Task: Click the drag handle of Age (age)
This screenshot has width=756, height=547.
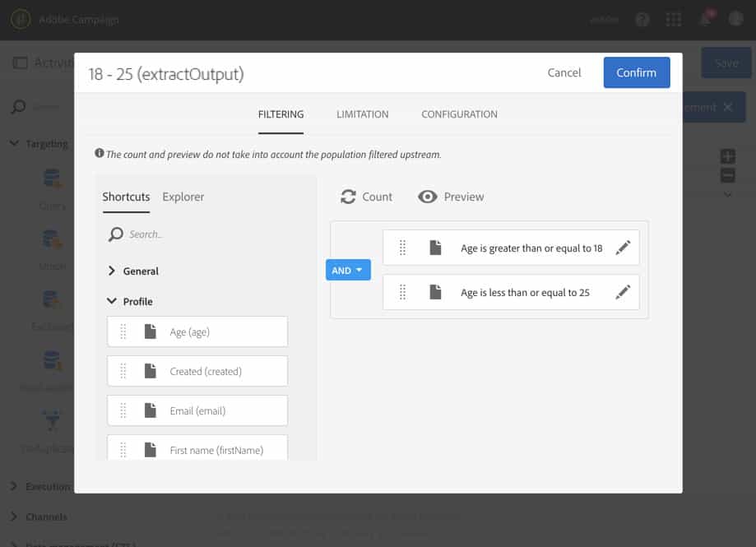Action: pyautogui.click(x=123, y=332)
